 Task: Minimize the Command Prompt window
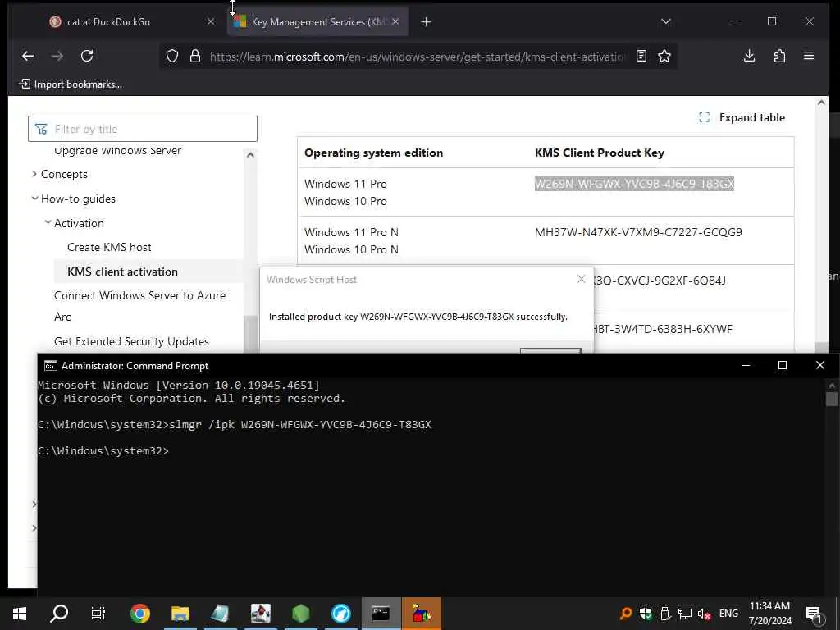pyautogui.click(x=745, y=365)
